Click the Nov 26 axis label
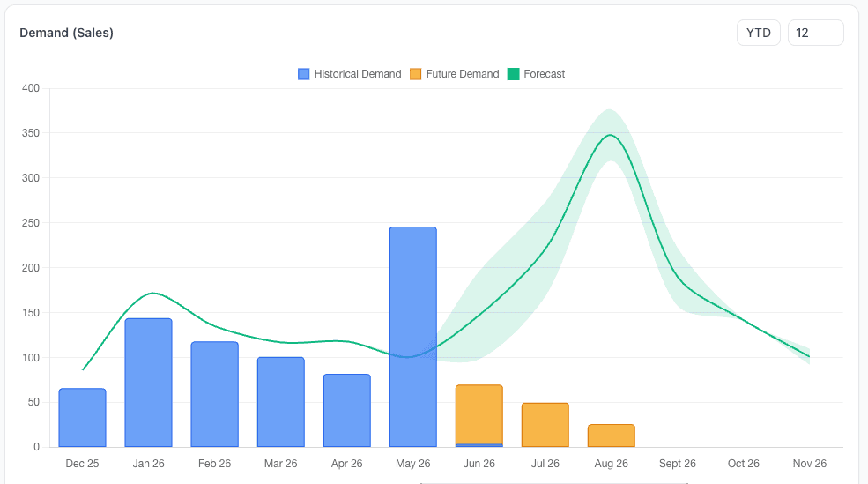 click(809, 464)
